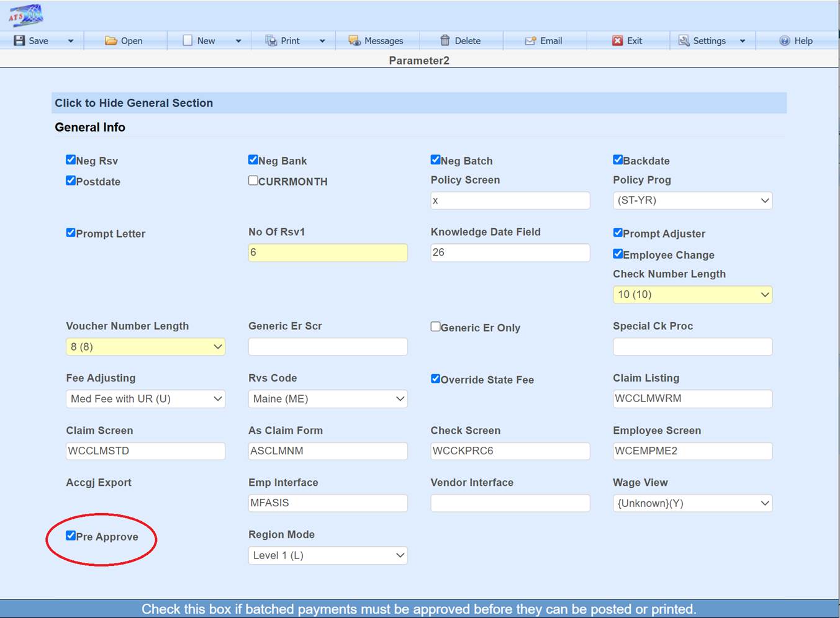Enable the CURRMONTH checkbox
This screenshot has height=618, width=840.
[x=253, y=181]
